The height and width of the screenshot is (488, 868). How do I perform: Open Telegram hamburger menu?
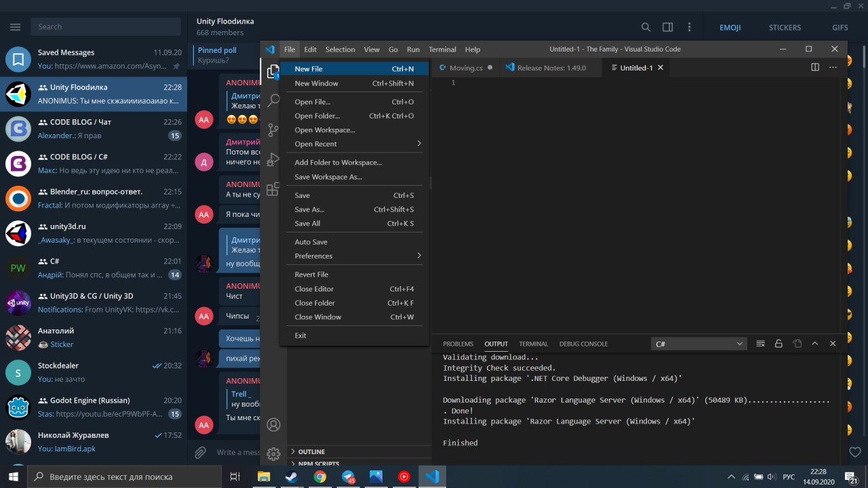[16, 27]
